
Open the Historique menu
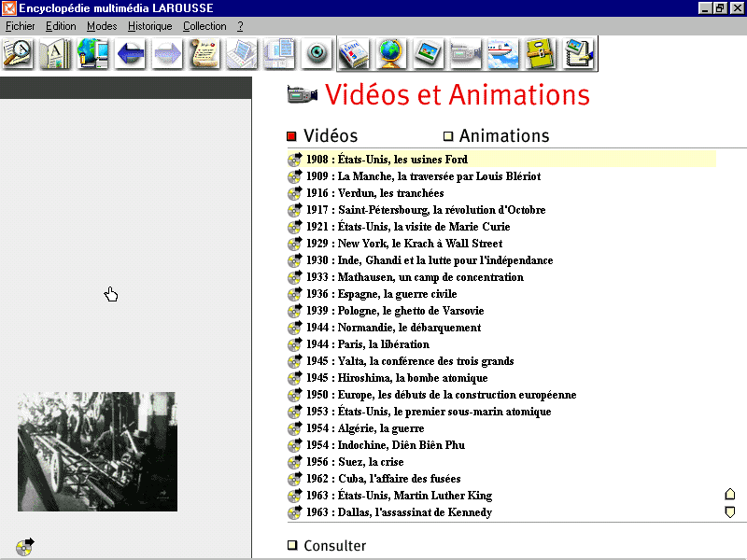[x=150, y=26]
